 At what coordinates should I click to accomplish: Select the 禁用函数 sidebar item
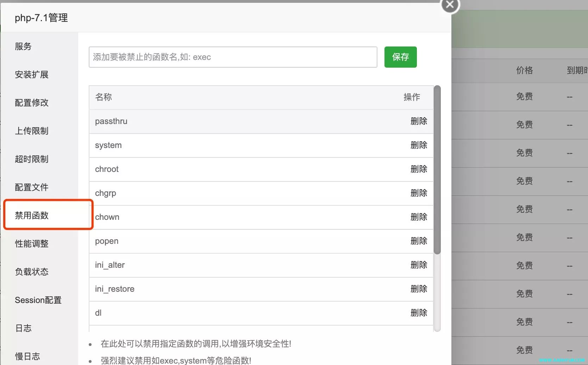click(32, 216)
